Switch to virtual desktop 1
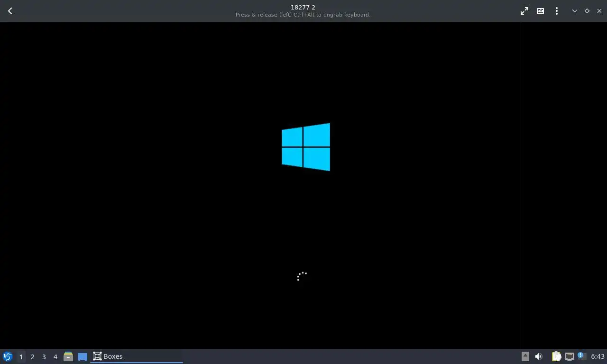607x364 pixels. click(x=21, y=356)
